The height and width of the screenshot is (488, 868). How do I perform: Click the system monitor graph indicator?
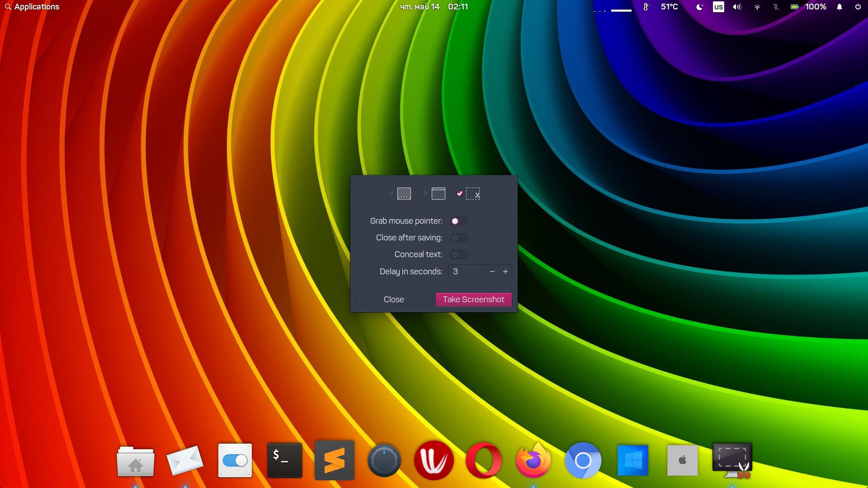coord(613,9)
